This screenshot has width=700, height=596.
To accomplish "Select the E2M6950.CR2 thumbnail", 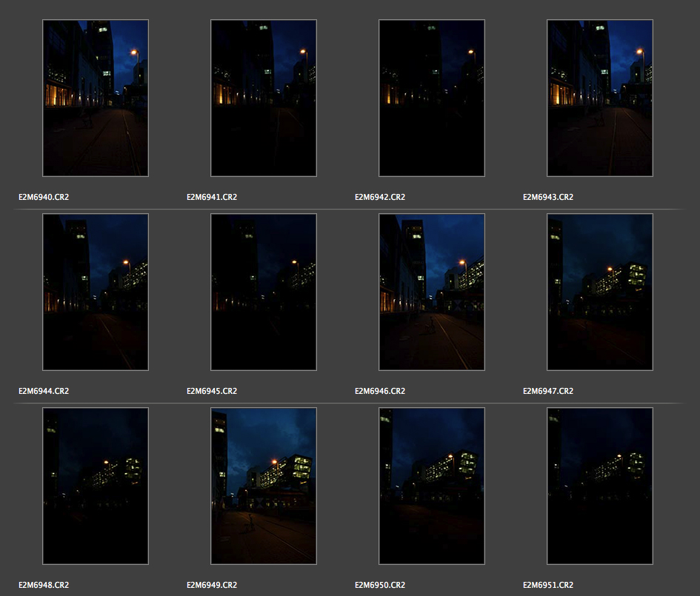I will coord(432,486).
